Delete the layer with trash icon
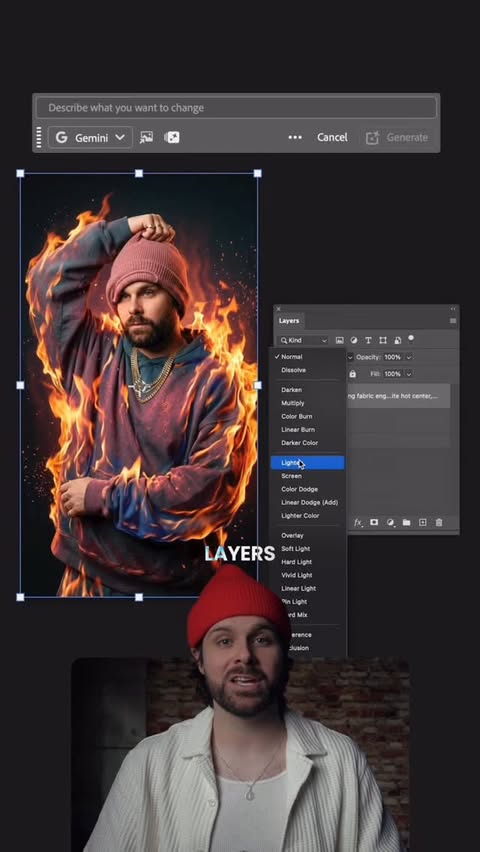Viewport: 480px width, 852px height. [x=439, y=523]
